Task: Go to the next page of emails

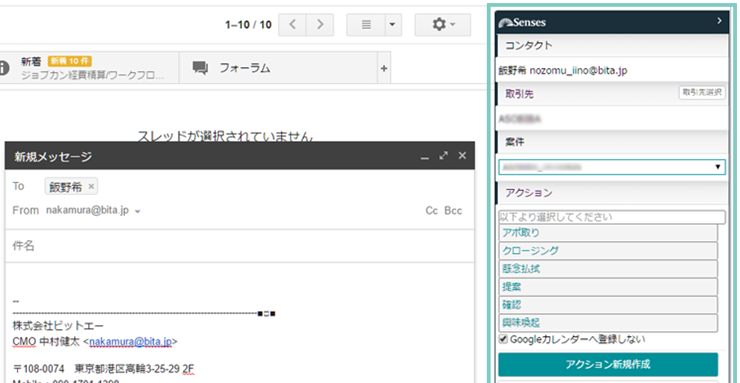Action: [x=320, y=25]
